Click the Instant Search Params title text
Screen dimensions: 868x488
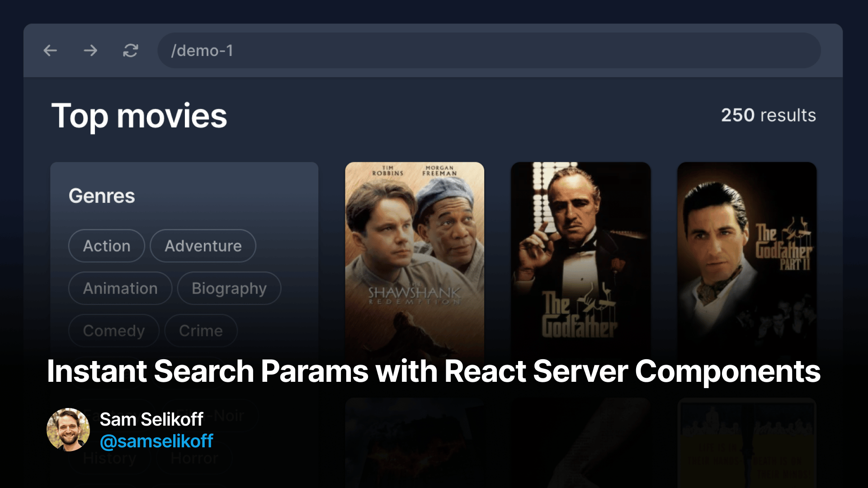pyautogui.click(x=434, y=371)
